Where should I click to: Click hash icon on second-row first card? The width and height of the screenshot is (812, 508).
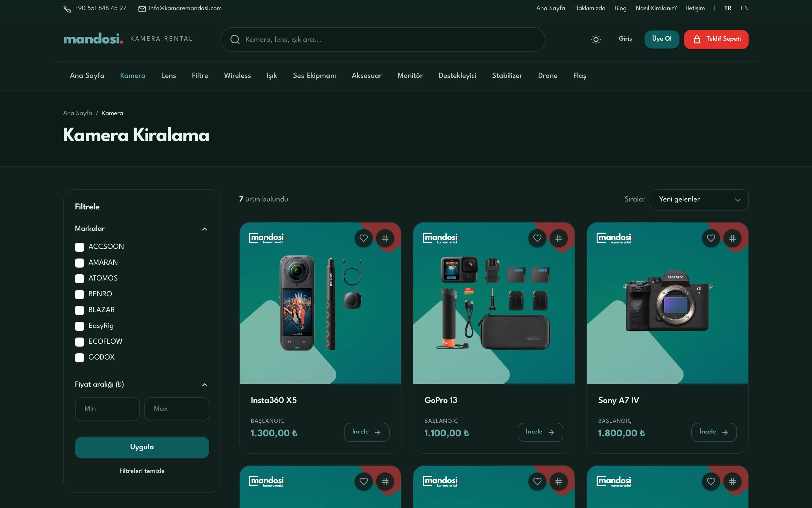click(x=385, y=481)
